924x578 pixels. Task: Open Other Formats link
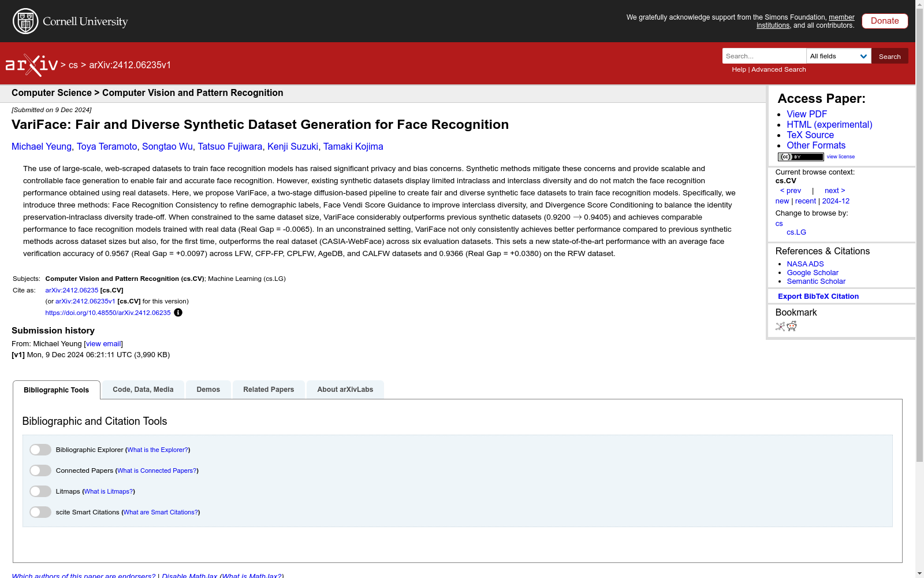pos(816,146)
